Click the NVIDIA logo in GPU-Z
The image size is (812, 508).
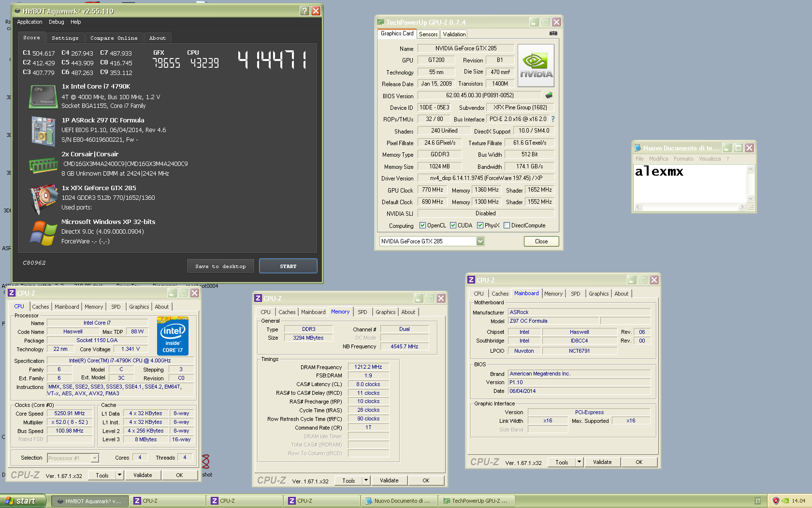[x=536, y=66]
